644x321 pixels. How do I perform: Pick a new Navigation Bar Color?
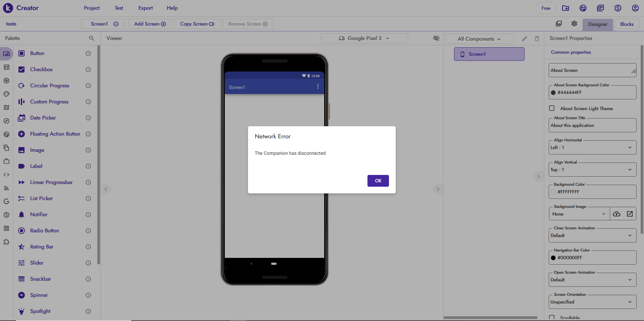click(x=554, y=258)
